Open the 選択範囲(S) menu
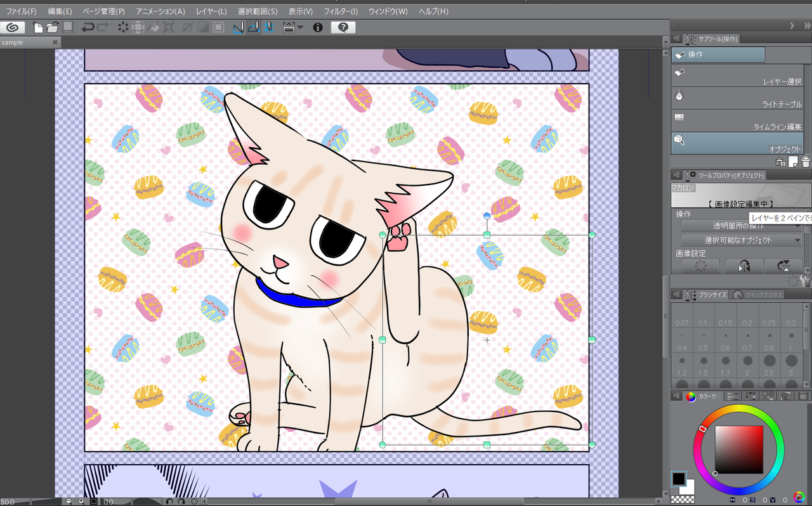The width and height of the screenshot is (812, 506). tap(258, 11)
